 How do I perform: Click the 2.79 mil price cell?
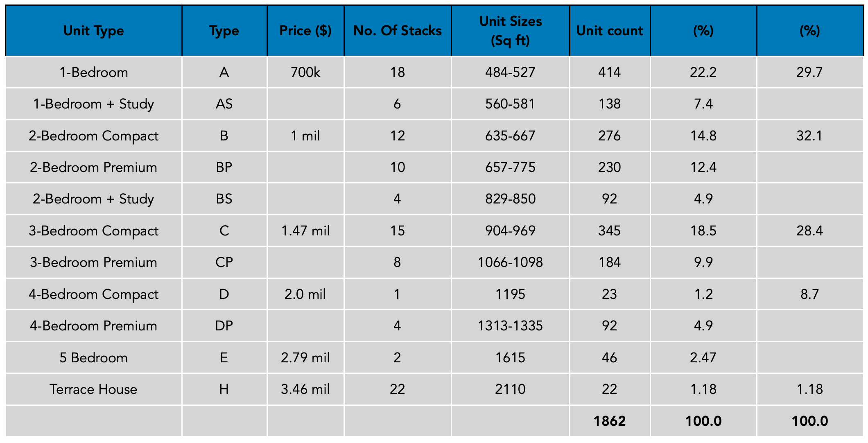(x=305, y=358)
